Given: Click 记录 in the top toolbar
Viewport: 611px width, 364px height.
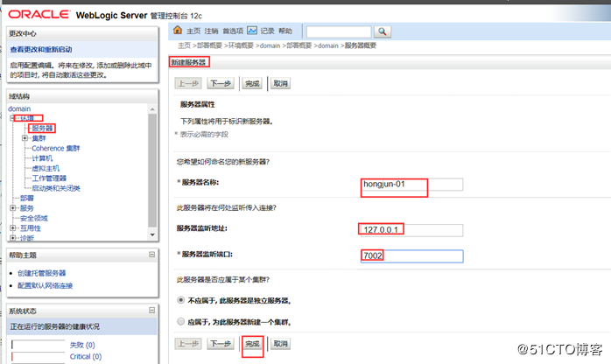Looking at the screenshot, I should pos(267,31).
